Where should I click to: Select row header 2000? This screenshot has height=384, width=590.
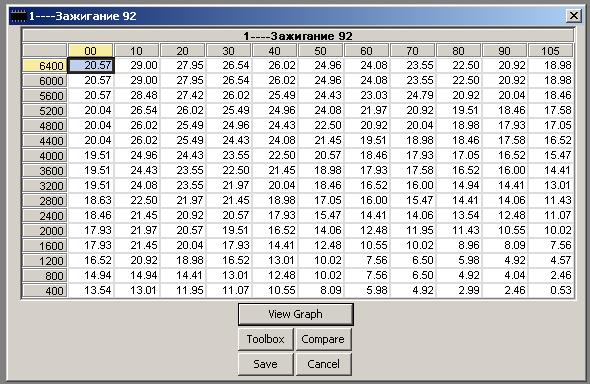pyautogui.click(x=45, y=231)
